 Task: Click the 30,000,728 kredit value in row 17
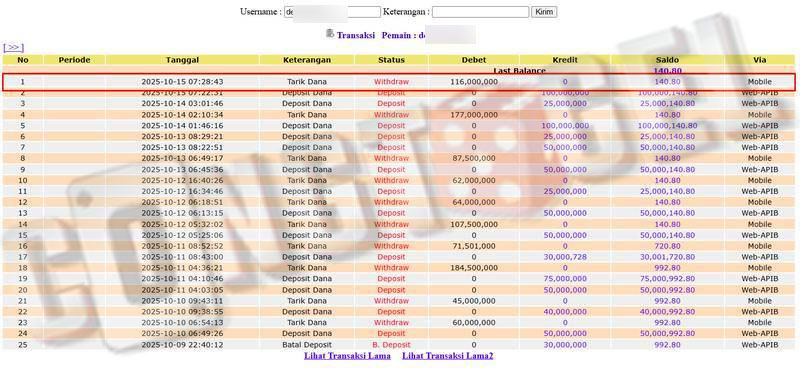tap(565, 257)
